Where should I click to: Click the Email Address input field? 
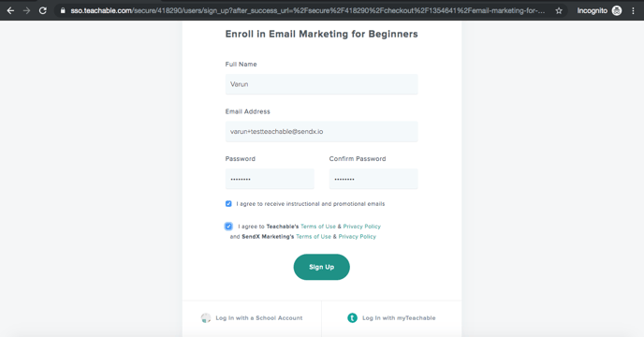point(322,131)
